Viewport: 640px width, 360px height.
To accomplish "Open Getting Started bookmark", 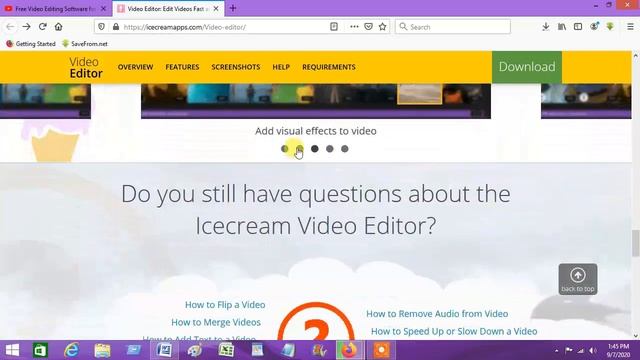I will [31, 44].
